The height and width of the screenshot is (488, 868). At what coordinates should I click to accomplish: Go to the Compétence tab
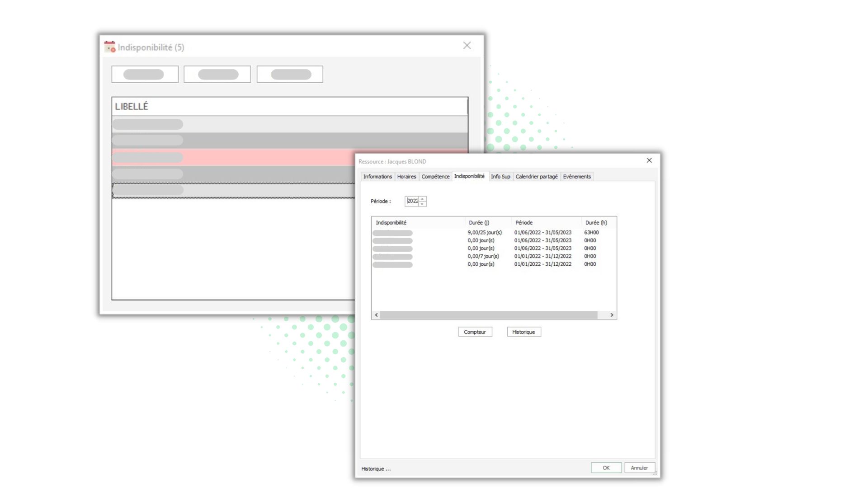pos(435,177)
